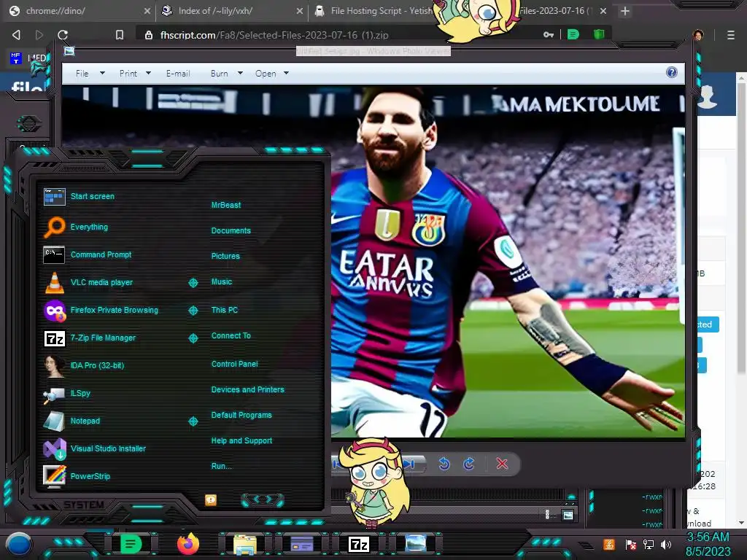Click the volume speaker tray icon

(665, 544)
